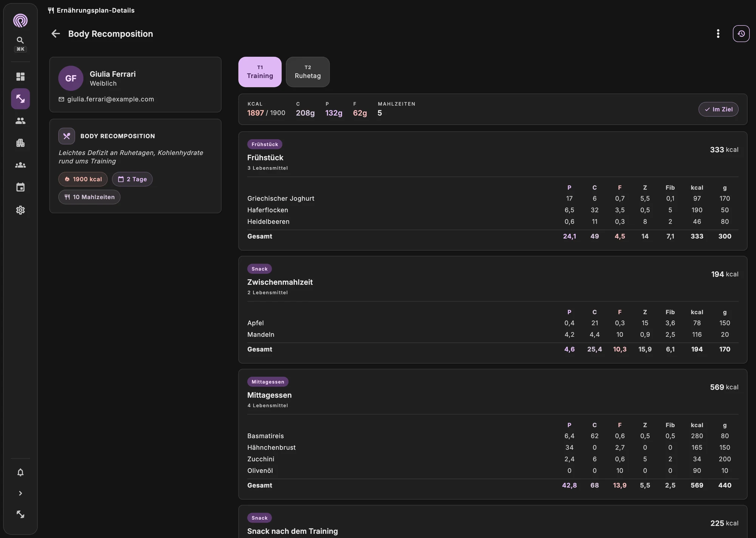The width and height of the screenshot is (756, 538).
Task: Open the building organization icon
Action: (x=20, y=143)
